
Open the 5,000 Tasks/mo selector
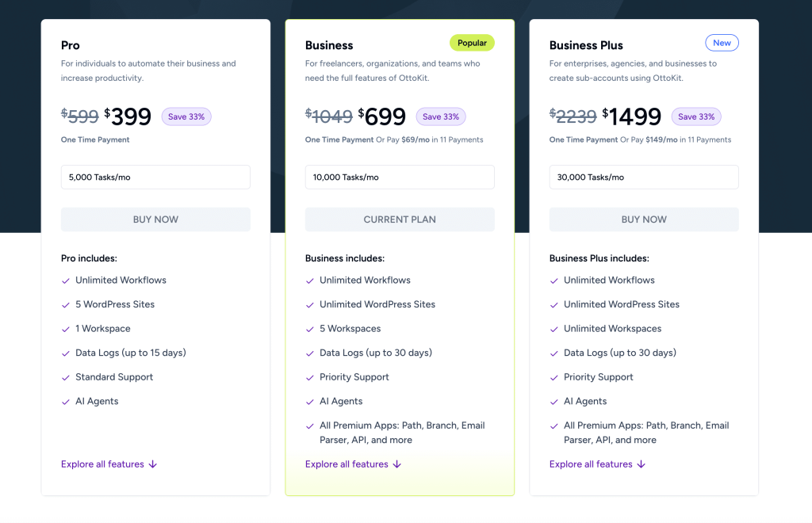click(x=155, y=178)
